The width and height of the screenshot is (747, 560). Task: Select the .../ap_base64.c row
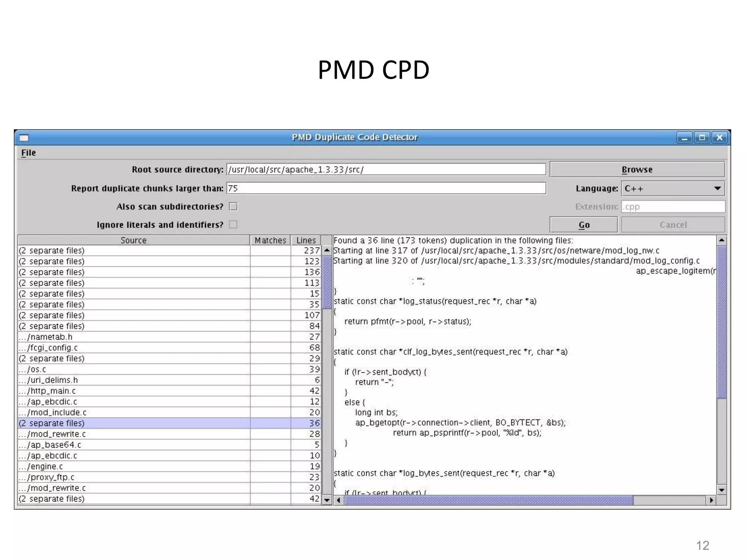click(x=169, y=445)
